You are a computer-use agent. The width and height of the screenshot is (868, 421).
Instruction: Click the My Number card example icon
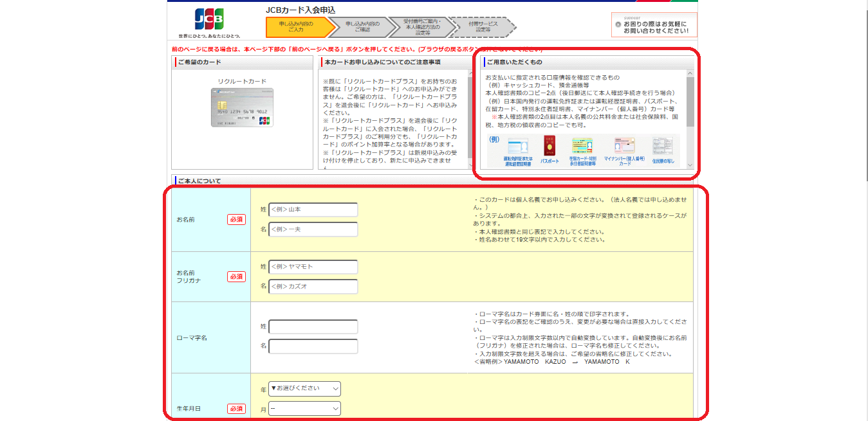pyautogui.click(x=623, y=145)
